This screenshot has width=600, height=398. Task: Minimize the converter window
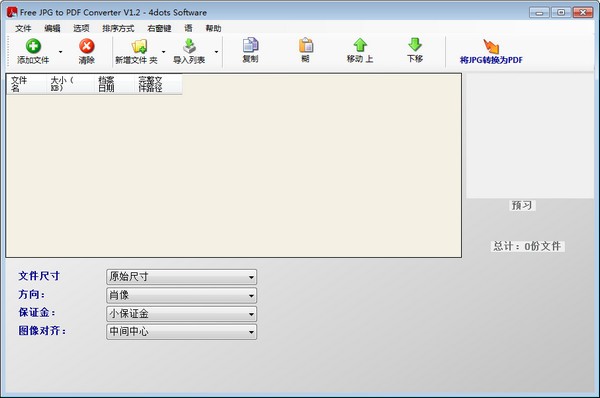540,13
